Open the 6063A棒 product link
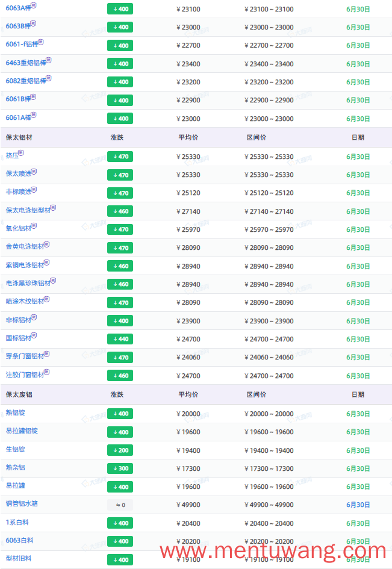Viewport: 392px width, 569px height. click(18, 8)
